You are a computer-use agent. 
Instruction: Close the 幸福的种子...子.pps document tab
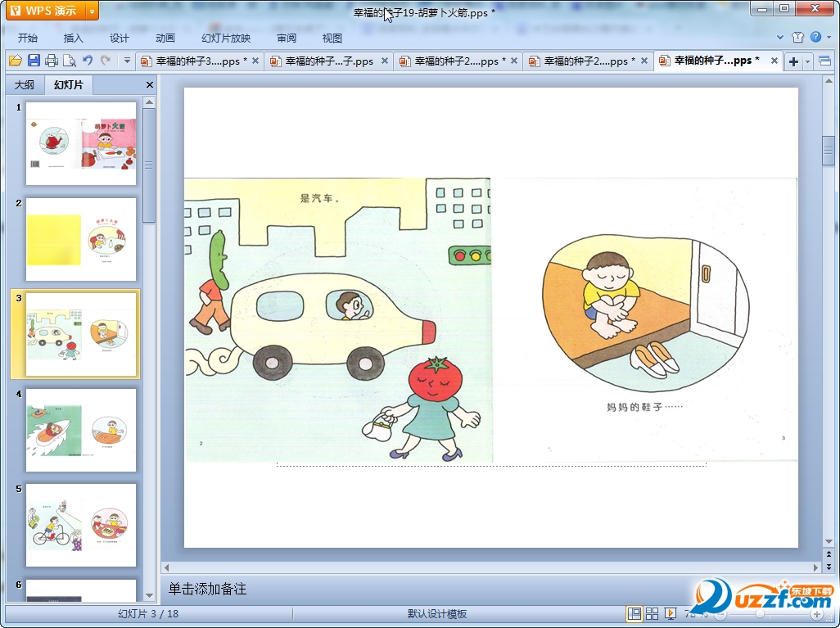(x=385, y=61)
